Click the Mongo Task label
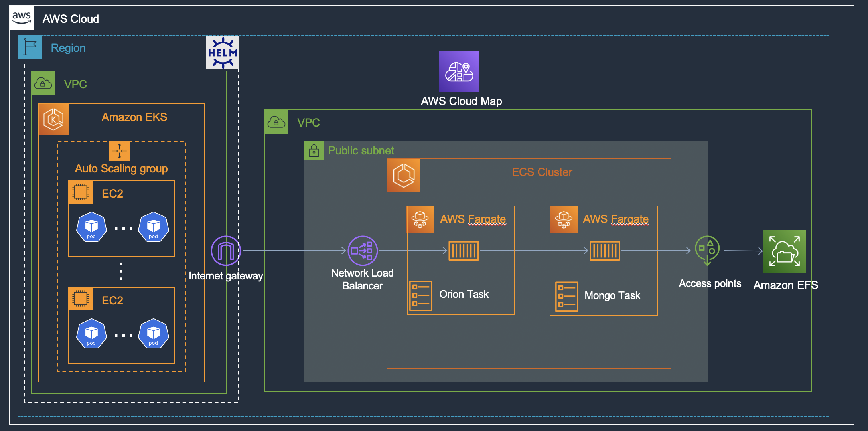The width and height of the screenshot is (868, 431). [x=612, y=295]
